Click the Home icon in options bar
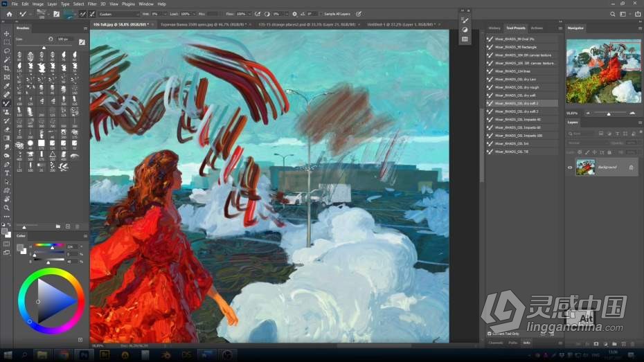Screen dimensions: 644x362 (x=9, y=14)
